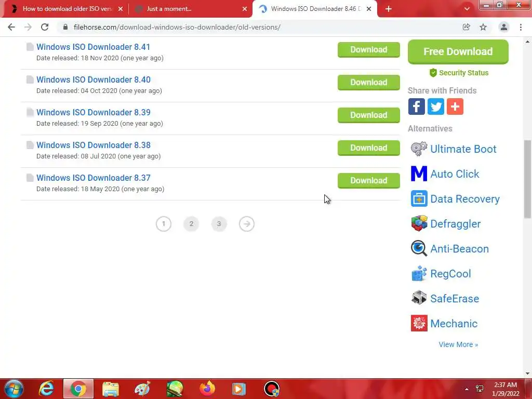
Task: Click the Mechanic red gear icon
Action: 419,323
